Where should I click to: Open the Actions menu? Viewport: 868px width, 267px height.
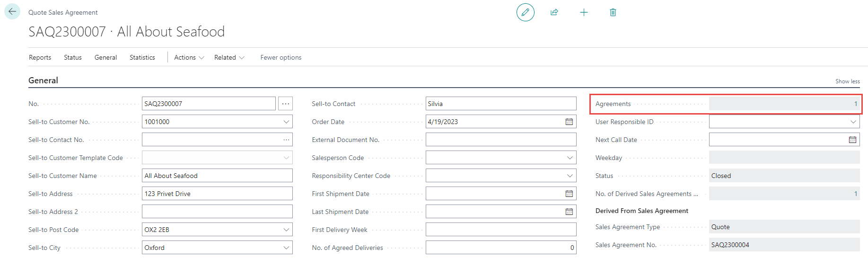(189, 57)
